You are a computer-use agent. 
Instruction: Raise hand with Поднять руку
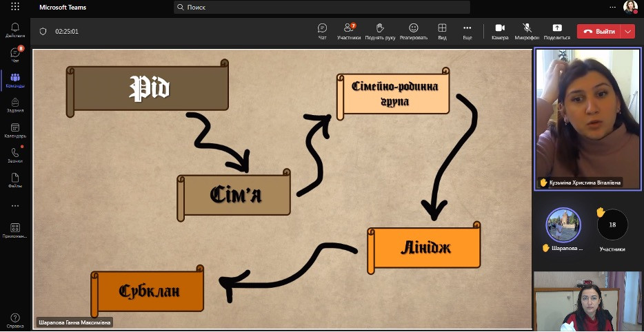(x=380, y=31)
